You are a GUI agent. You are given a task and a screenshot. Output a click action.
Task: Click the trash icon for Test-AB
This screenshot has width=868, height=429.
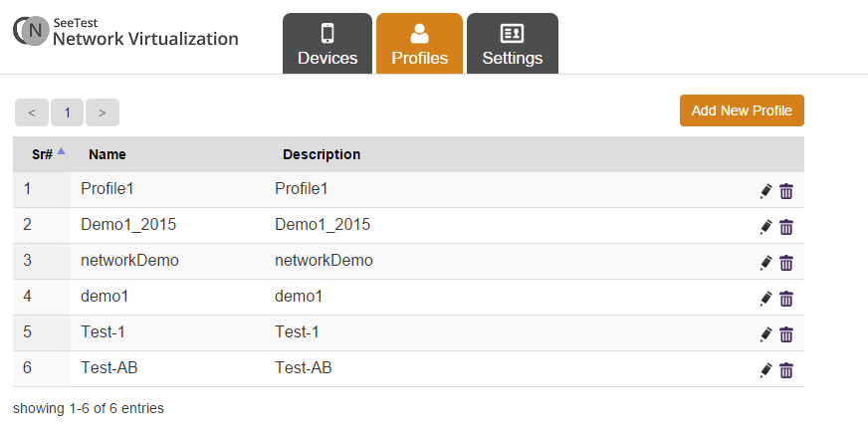pyautogui.click(x=786, y=370)
